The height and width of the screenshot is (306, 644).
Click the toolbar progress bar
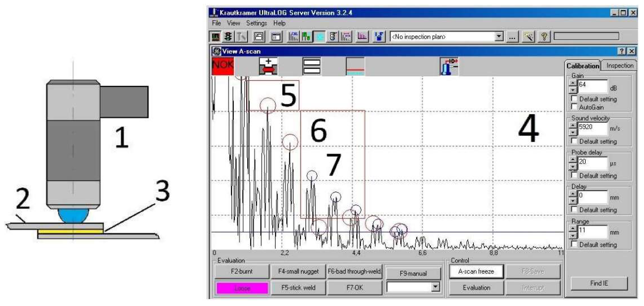tap(586, 36)
